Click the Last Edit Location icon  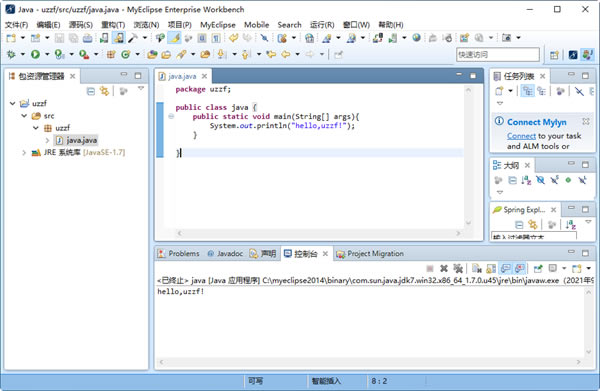271,55
